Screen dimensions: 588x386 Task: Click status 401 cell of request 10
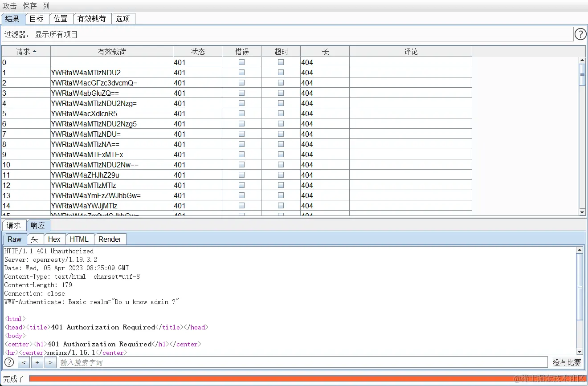(x=198, y=165)
